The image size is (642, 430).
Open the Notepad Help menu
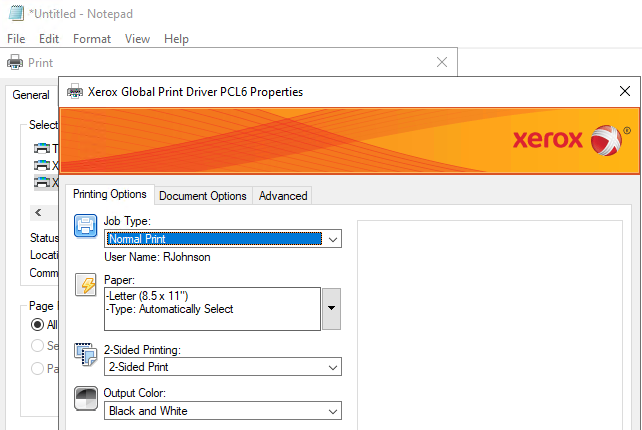point(176,39)
